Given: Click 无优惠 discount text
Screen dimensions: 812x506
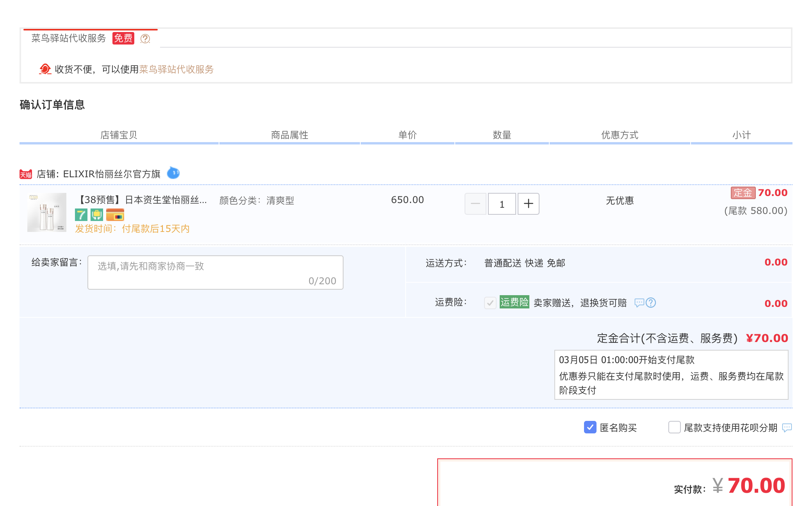Looking at the screenshot, I should click(620, 201).
